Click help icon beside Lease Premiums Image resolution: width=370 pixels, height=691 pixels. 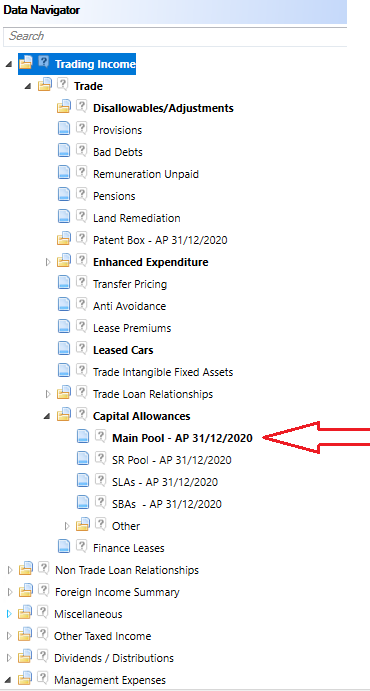click(81, 326)
